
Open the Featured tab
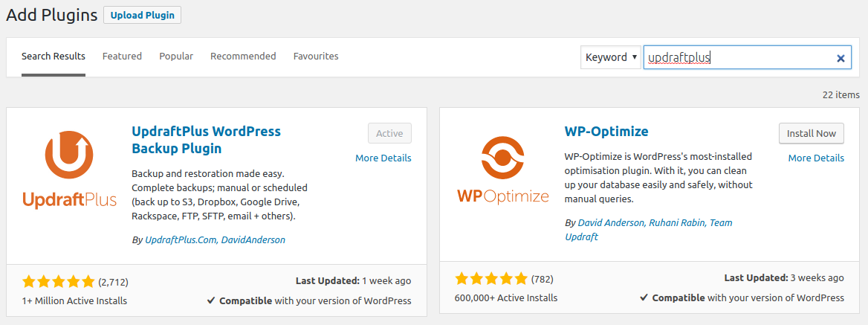(x=122, y=56)
